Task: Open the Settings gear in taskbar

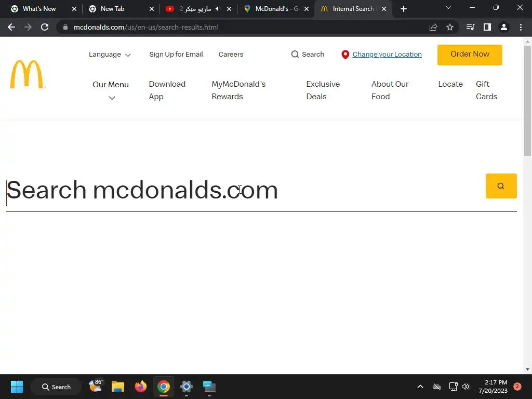Action: [187, 387]
